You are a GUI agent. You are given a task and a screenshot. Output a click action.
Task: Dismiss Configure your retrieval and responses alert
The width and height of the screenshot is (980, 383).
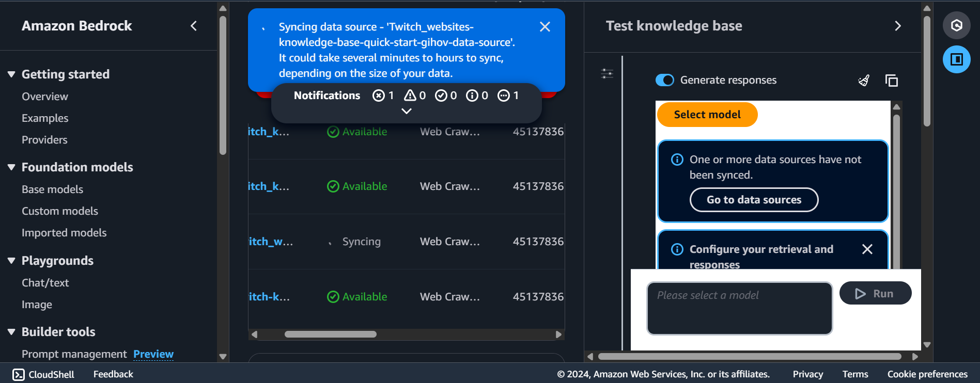867,249
